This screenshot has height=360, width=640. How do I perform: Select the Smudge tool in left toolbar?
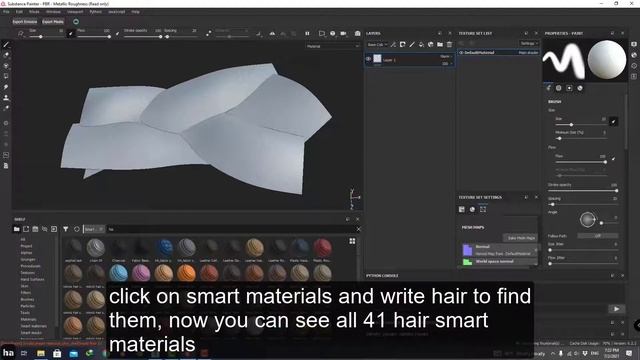tap(6, 87)
